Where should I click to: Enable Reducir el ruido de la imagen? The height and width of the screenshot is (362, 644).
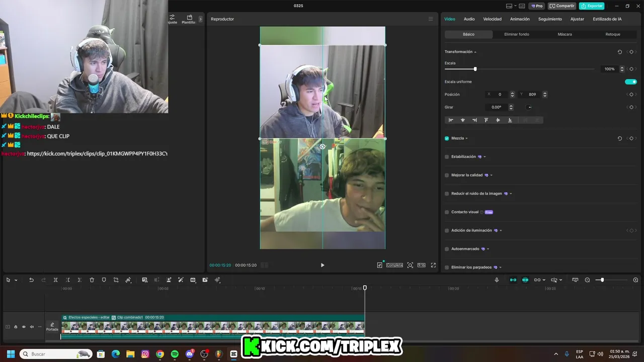pos(447,194)
